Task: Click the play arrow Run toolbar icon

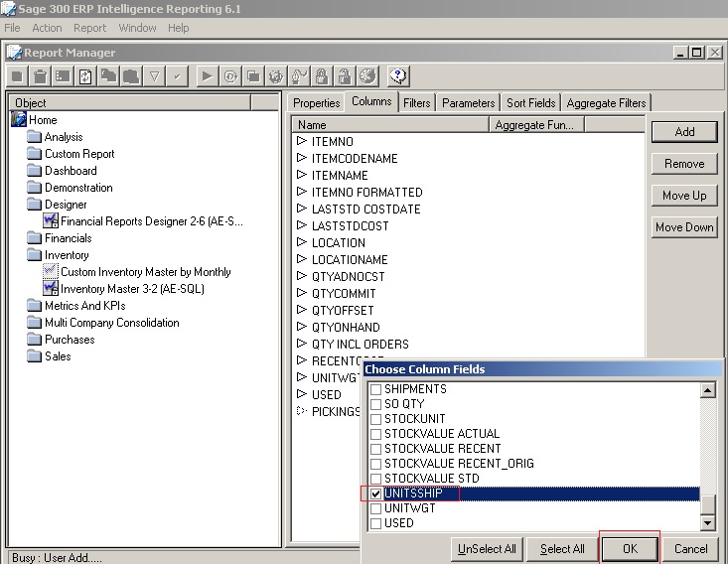Action: coord(207,76)
